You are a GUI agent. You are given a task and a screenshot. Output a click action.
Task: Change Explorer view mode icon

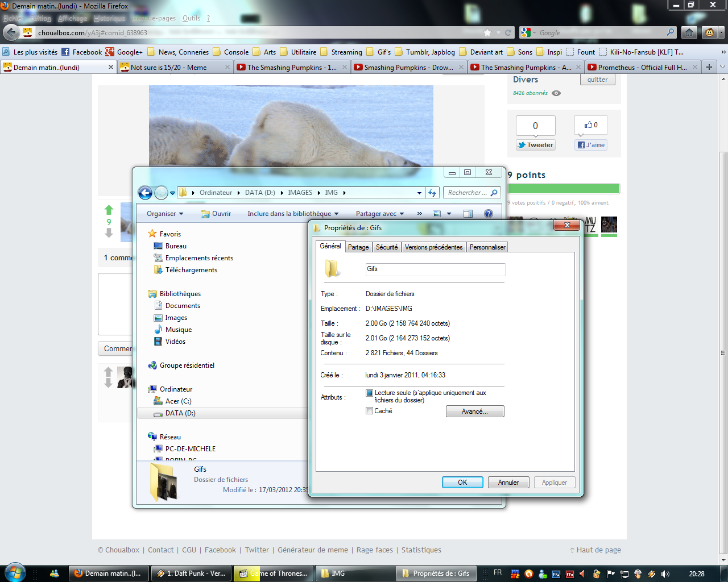coord(437,214)
